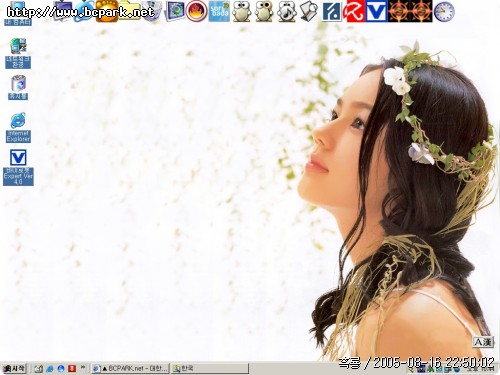500x375 pixels.
Task: Open the document magnifier icon in top bar
Action: tap(309, 11)
